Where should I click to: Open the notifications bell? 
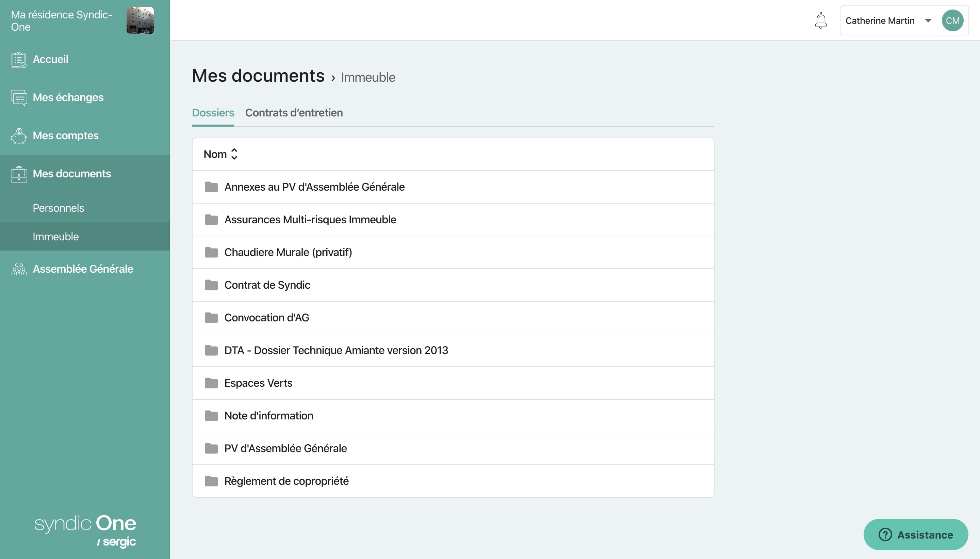[820, 20]
